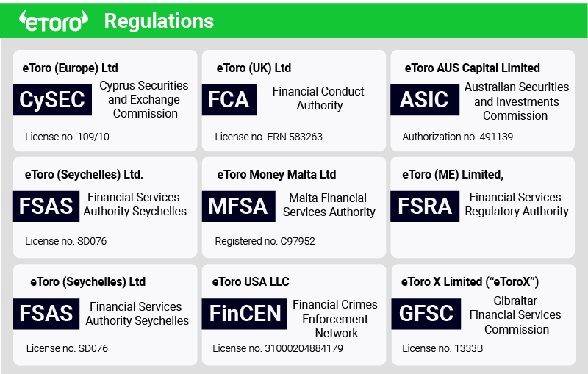Click the eToro Money Malta Ltd title

(276, 174)
